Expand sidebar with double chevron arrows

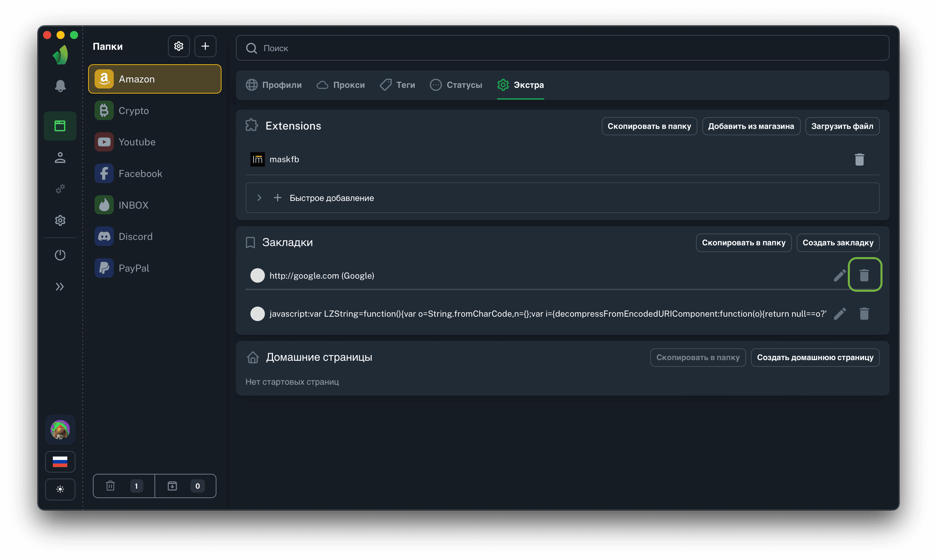tap(60, 287)
